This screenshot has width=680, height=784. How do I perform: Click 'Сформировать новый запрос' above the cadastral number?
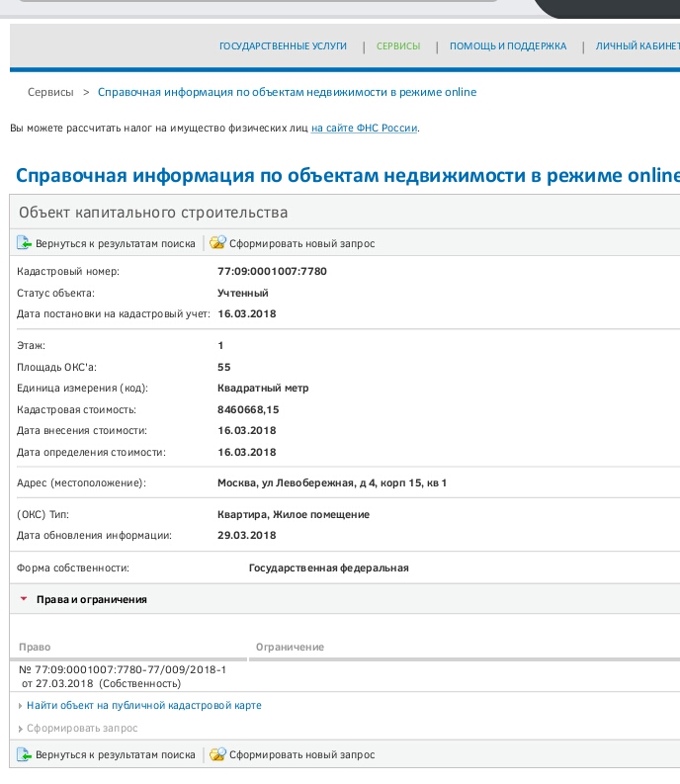pos(301,243)
